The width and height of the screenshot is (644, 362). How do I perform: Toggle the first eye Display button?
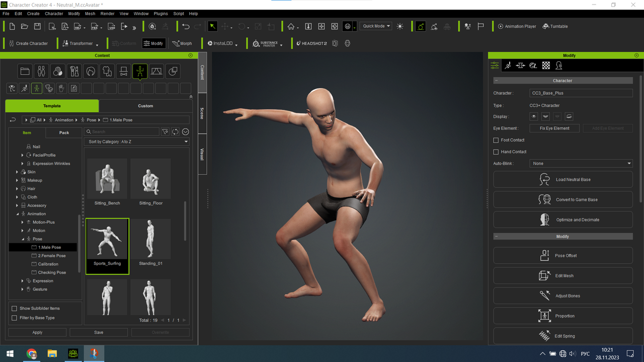(x=534, y=117)
